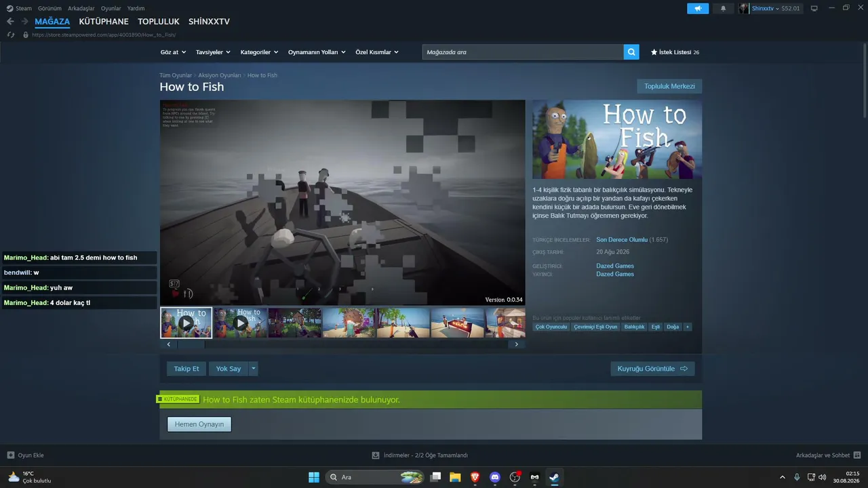Click the plus icon next to Oyun Ekle
Image resolution: width=868 pixels, height=488 pixels.
10,455
